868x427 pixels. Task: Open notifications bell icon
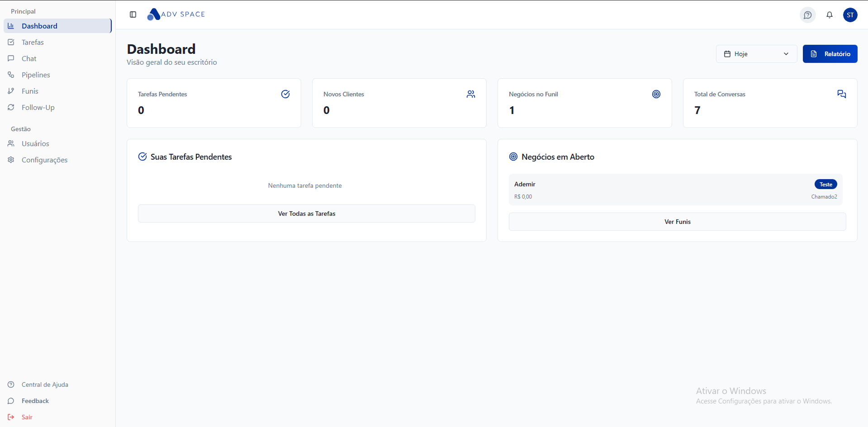click(830, 15)
